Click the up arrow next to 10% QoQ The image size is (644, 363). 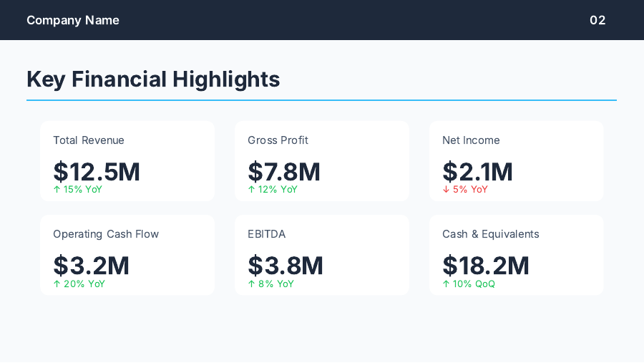tap(446, 284)
